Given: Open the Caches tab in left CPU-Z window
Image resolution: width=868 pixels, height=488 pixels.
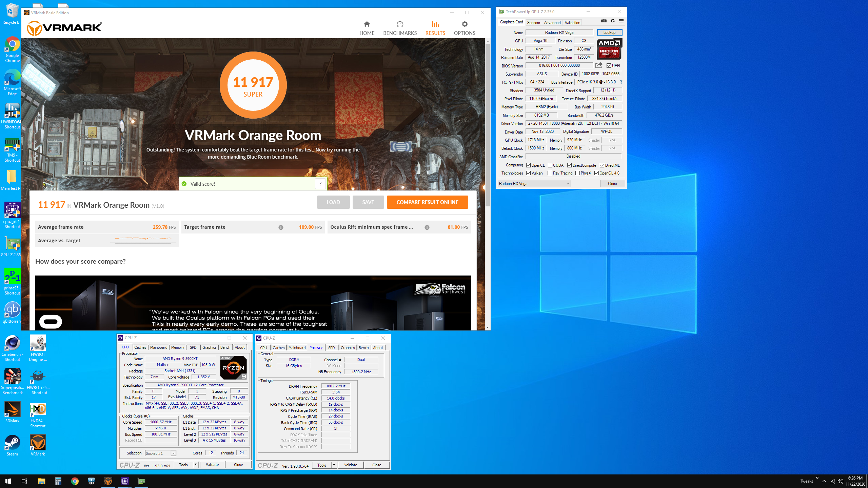Looking at the screenshot, I should click(140, 347).
